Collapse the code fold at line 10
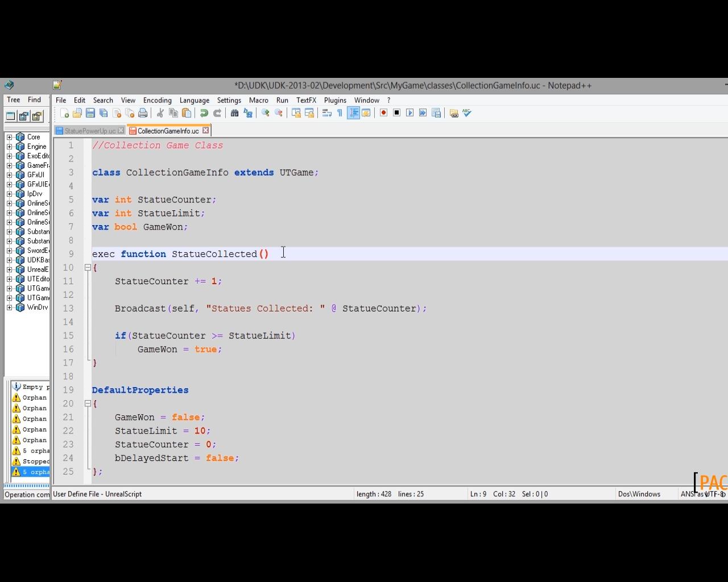The image size is (728, 582). point(88,268)
